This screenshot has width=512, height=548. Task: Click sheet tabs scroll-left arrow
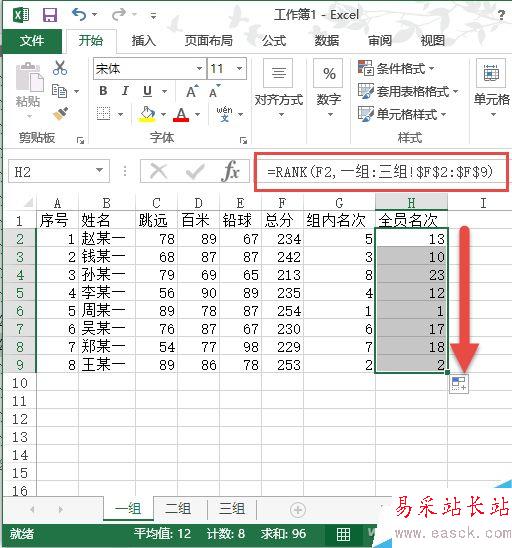[x=32, y=510]
